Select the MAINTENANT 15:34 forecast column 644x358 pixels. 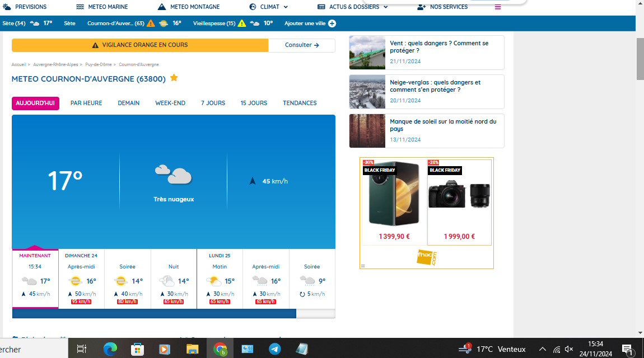tap(35, 279)
